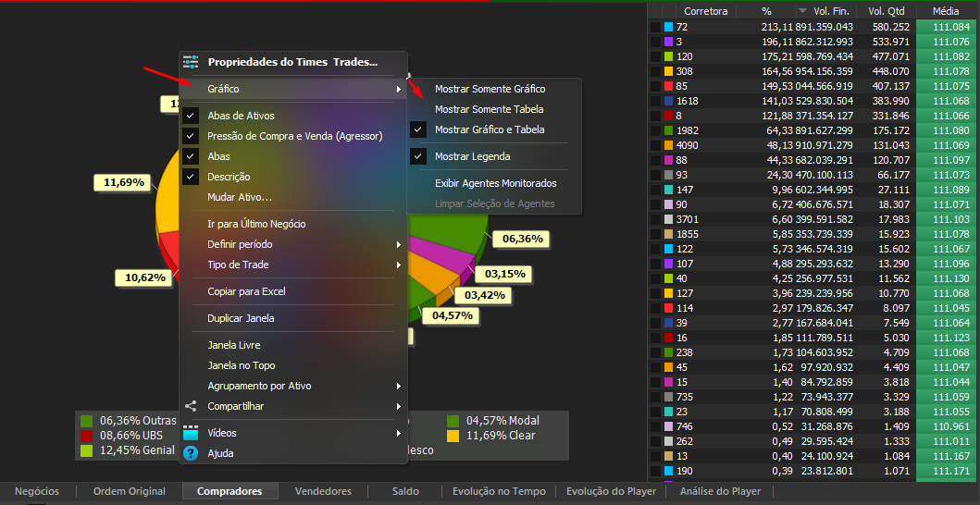980x505 pixels.
Task: Toggle Mostrar Legenda option
Action: [x=473, y=156]
